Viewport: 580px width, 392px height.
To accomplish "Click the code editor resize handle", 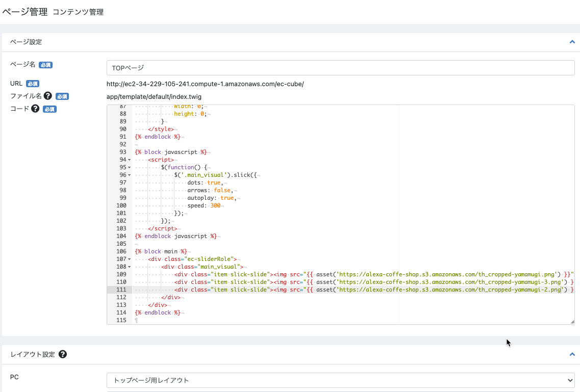I will [x=572, y=322].
